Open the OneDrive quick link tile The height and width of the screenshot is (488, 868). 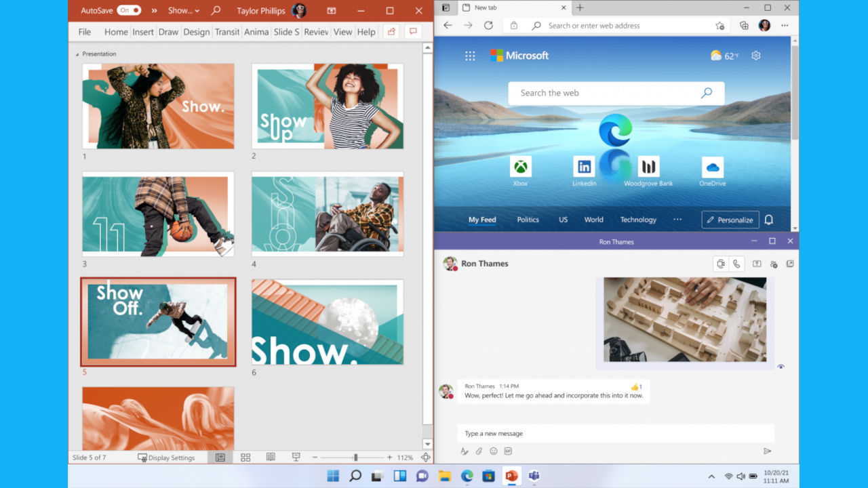[x=712, y=171]
